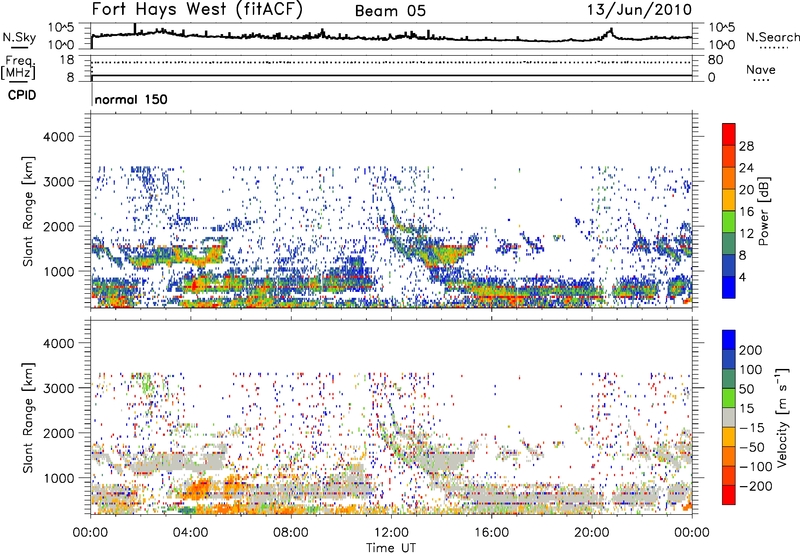Click '4000' on the power plot range axis
This screenshot has width=800, height=554.
[x=58, y=137]
